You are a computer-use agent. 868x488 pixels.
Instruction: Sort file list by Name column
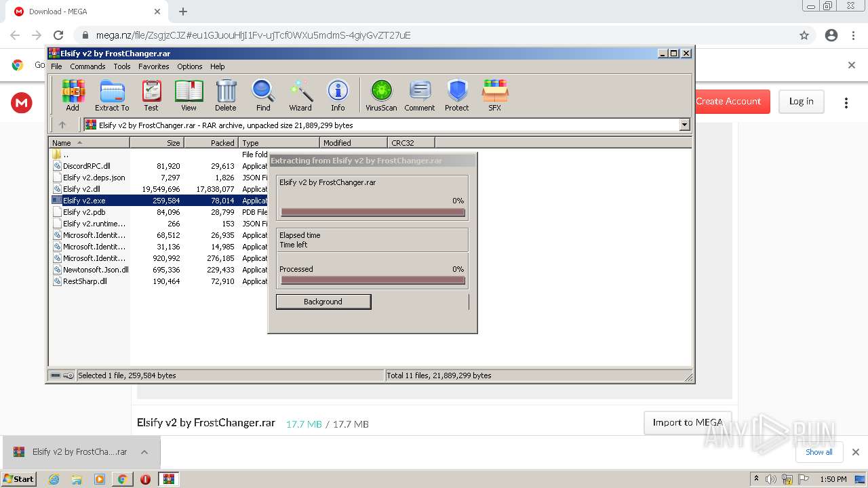[x=89, y=142]
